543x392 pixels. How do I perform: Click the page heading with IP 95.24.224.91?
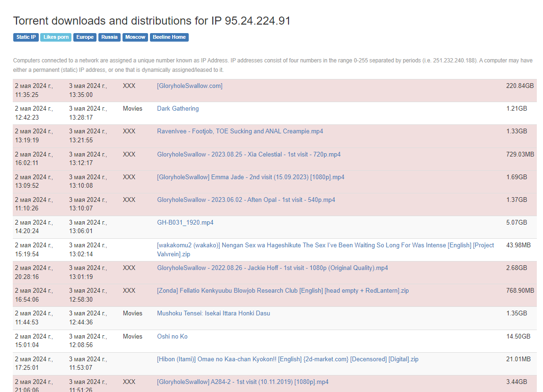coord(152,21)
